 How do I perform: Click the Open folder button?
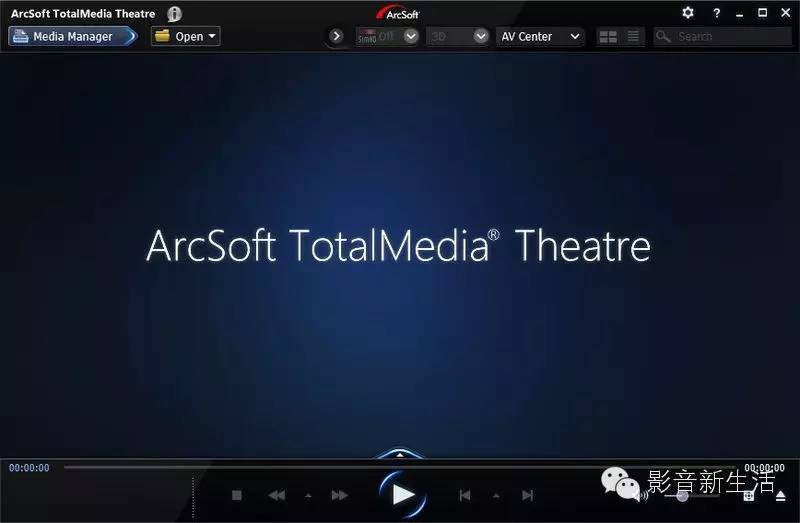[186, 36]
